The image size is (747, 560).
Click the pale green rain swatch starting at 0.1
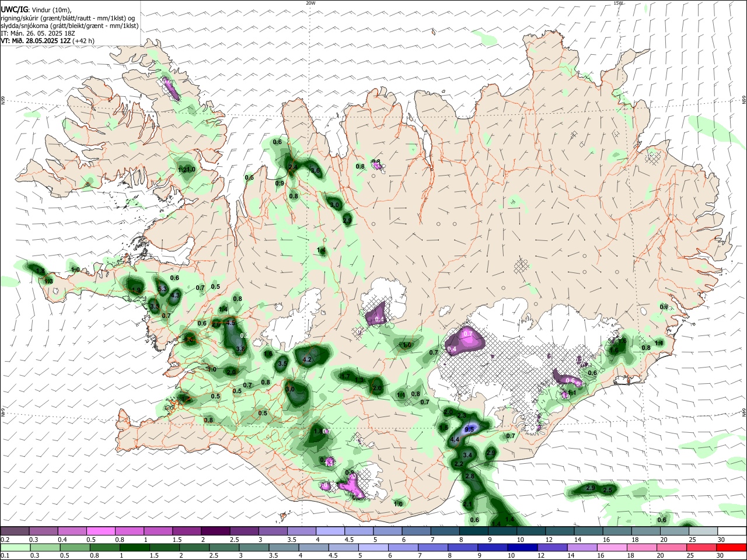click(15, 548)
